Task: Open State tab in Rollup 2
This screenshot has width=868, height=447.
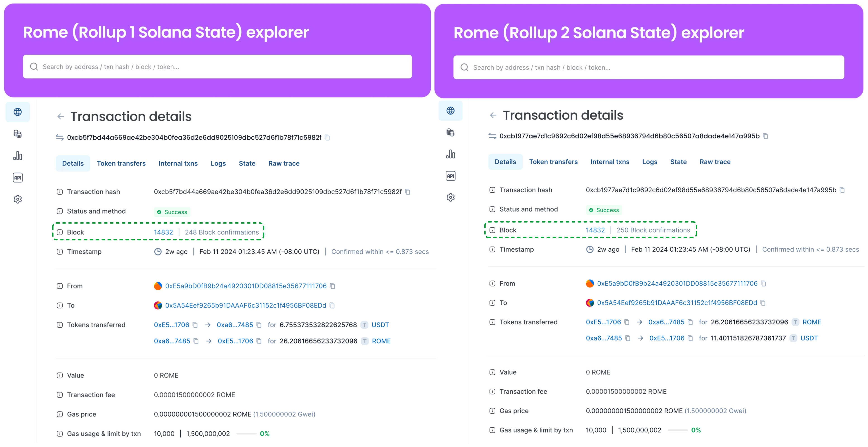Action: pos(678,162)
